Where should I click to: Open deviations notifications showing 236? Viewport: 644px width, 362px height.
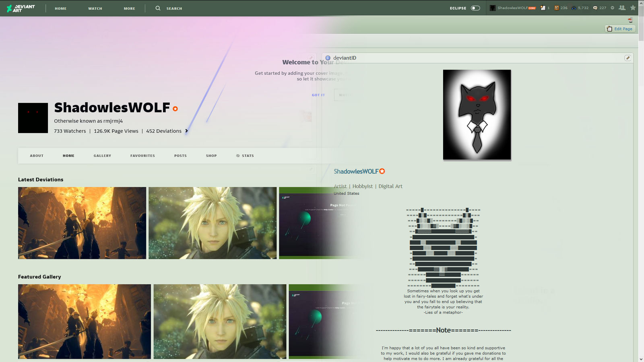click(561, 8)
